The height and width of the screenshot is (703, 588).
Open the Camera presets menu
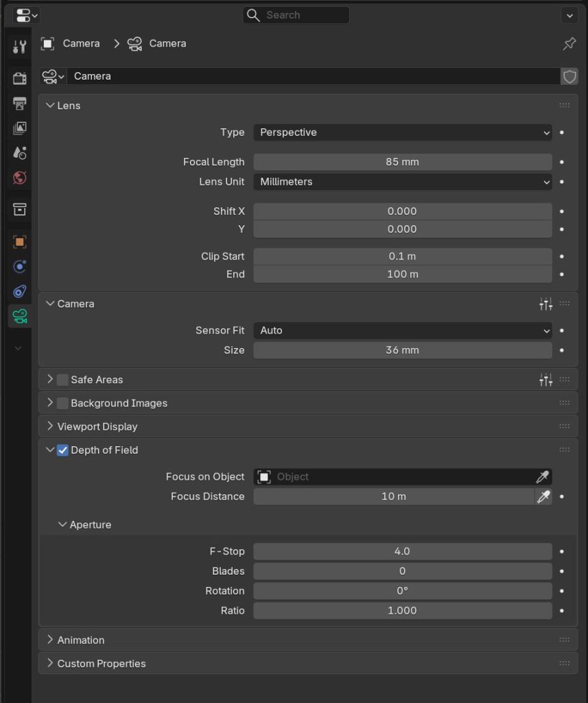pos(545,304)
